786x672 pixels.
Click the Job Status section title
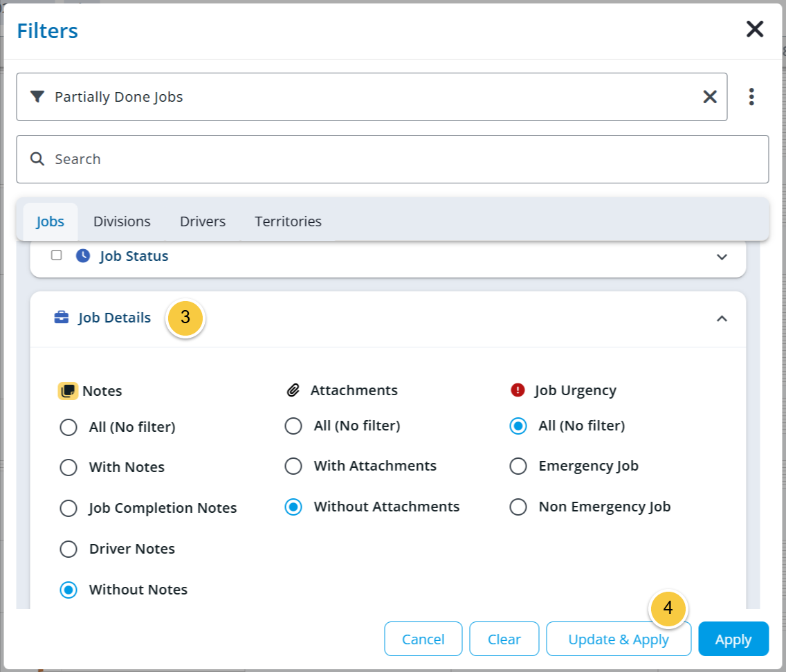134,256
